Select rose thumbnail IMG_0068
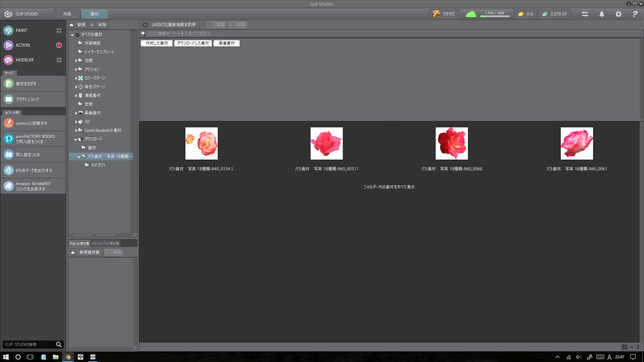 (x=451, y=143)
